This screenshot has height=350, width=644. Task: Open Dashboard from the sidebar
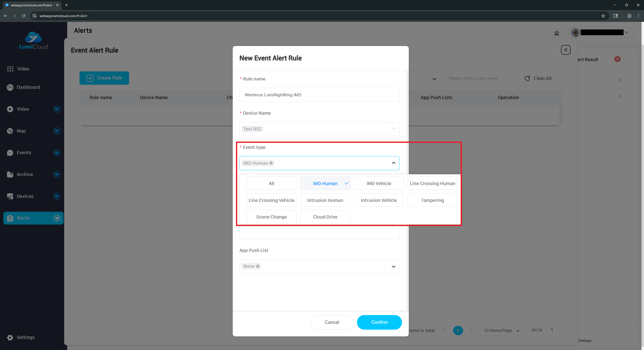point(28,87)
